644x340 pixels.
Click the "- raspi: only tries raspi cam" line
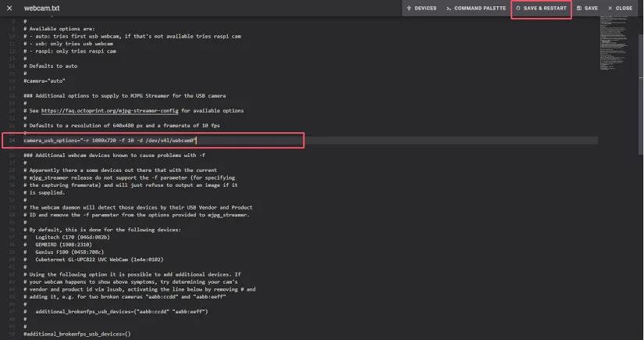[x=69, y=51]
